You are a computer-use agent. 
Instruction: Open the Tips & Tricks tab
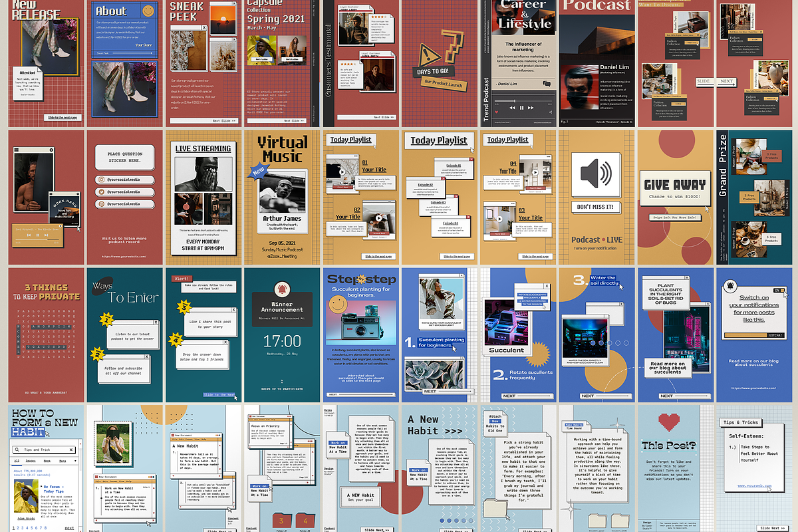coord(742,422)
